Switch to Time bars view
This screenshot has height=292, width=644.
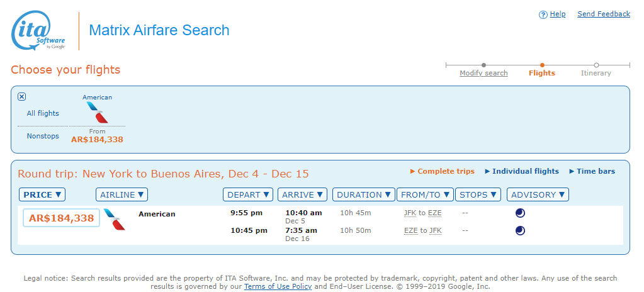coord(592,171)
